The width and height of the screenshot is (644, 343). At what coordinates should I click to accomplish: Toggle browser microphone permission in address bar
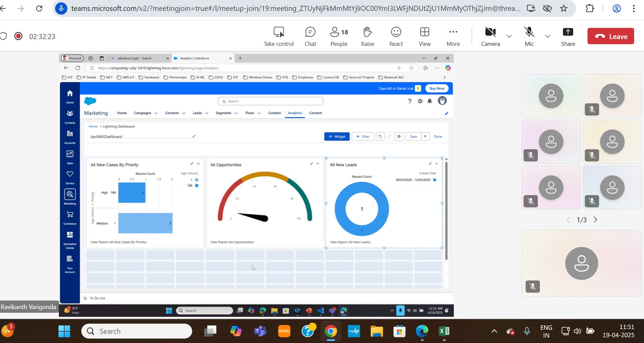[x=61, y=8]
